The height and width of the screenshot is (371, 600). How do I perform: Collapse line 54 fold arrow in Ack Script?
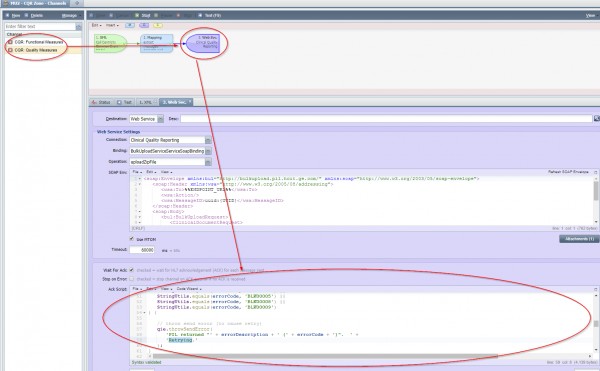pyautogui.click(x=144, y=312)
